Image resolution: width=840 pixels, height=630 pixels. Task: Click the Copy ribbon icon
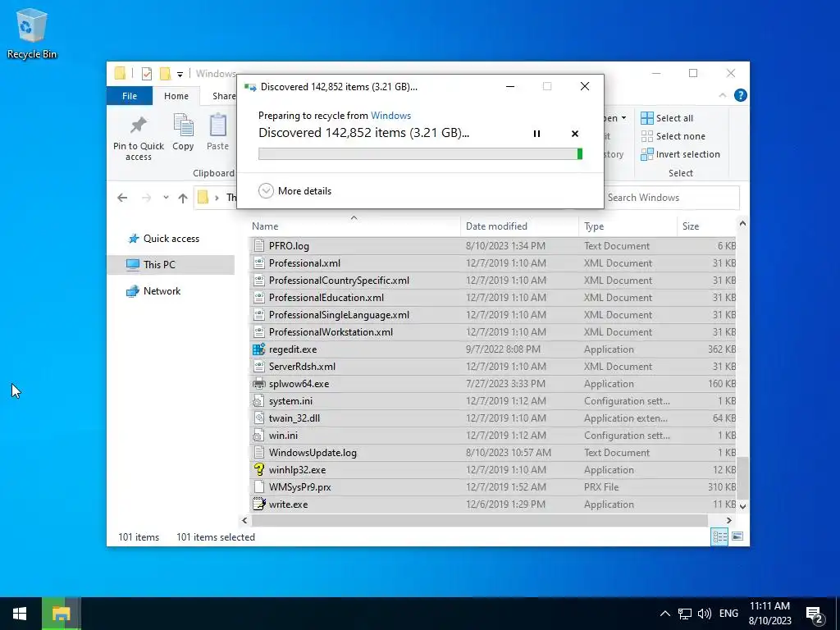click(x=183, y=125)
